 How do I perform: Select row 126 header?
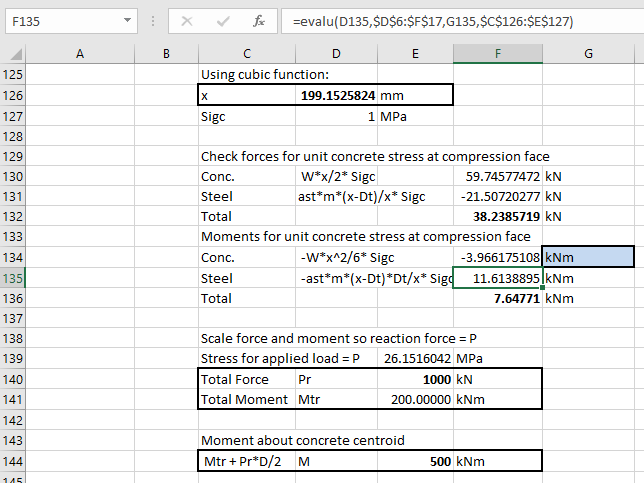[16, 95]
